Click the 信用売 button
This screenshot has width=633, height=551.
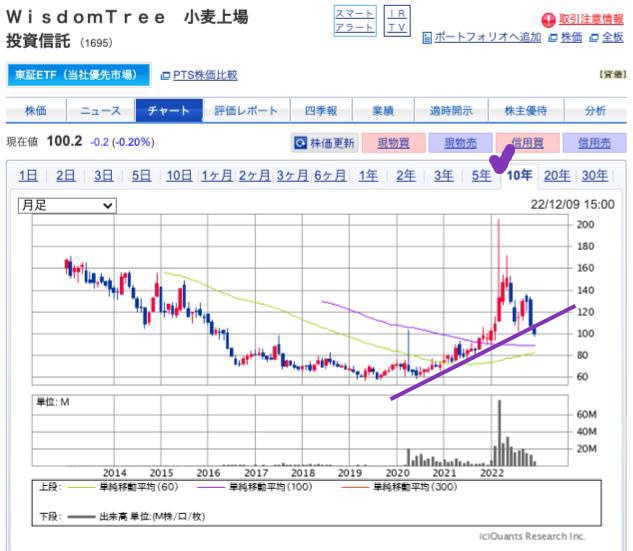tap(595, 143)
